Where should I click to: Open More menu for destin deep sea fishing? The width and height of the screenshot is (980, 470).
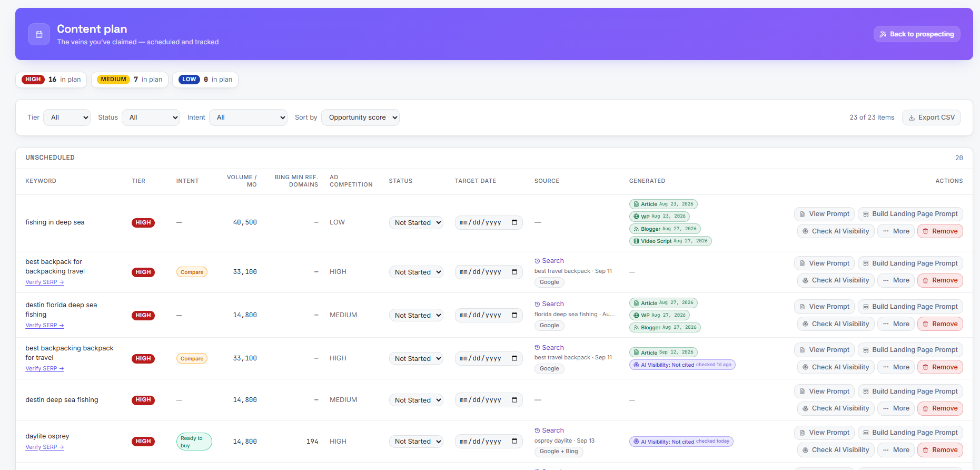[x=896, y=408]
